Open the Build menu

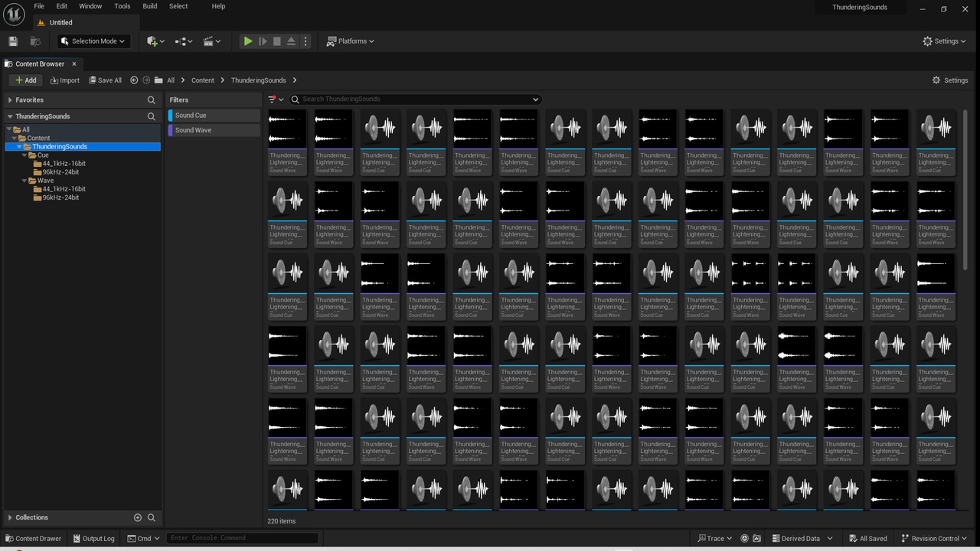[150, 6]
